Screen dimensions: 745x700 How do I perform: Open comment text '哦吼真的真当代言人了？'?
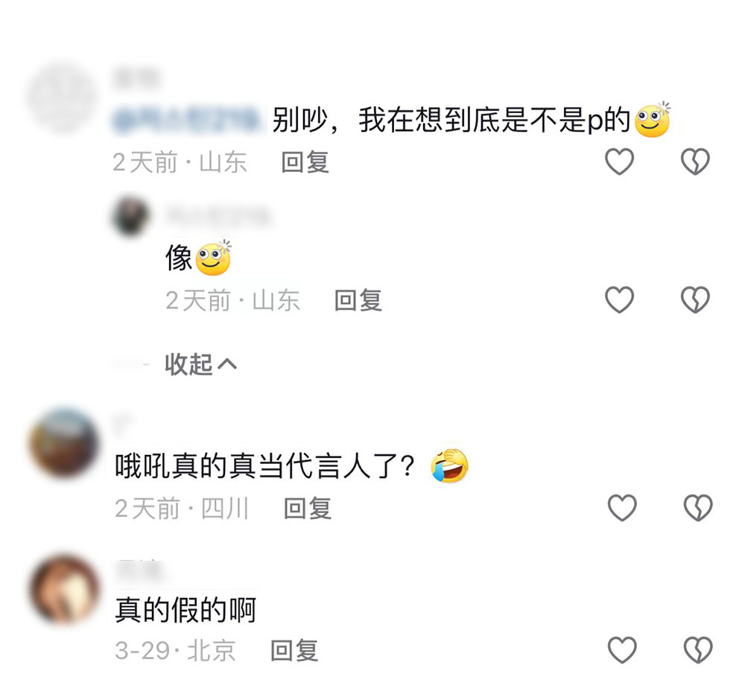265,466
